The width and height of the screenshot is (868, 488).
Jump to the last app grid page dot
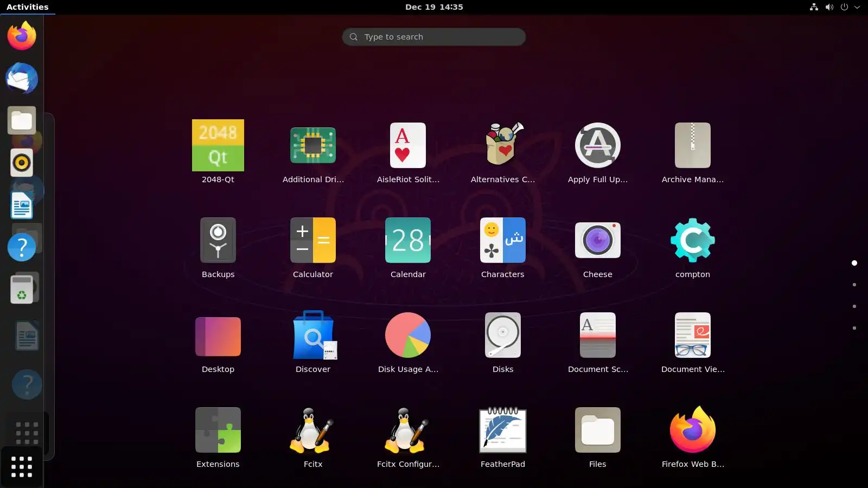point(854,328)
